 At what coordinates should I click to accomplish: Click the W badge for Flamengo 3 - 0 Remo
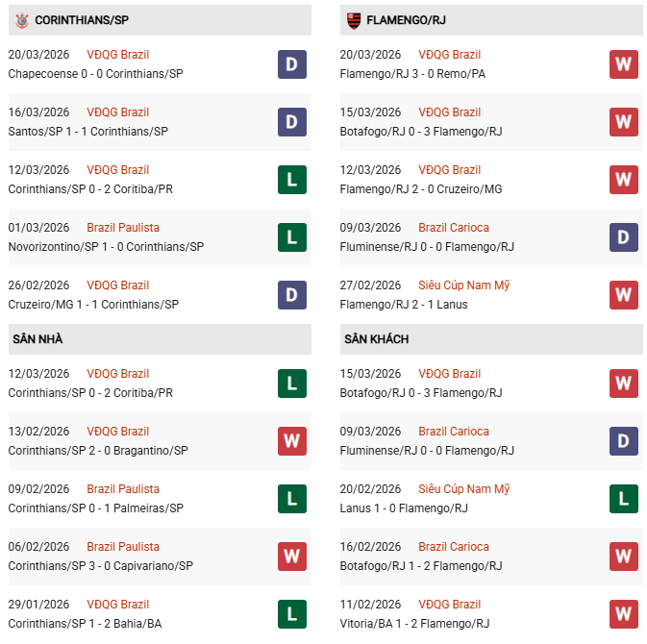pyautogui.click(x=624, y=64)
